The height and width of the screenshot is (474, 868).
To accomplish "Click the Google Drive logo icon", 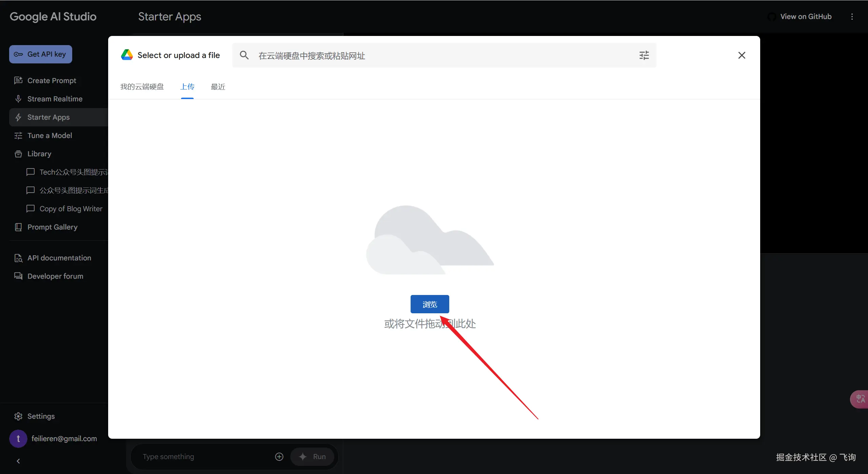I will pos(127,55).
